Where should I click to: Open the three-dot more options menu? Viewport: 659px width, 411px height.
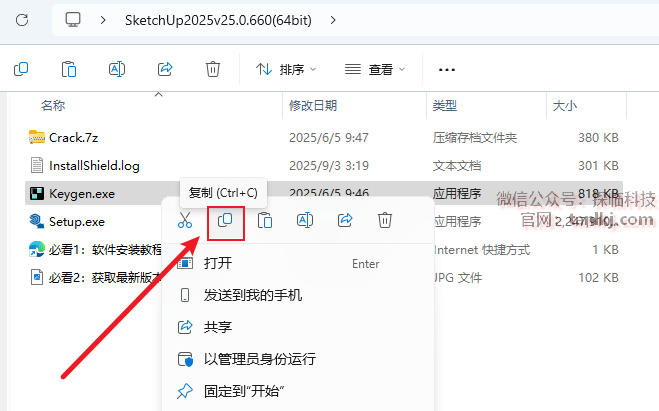coord(446,69)
